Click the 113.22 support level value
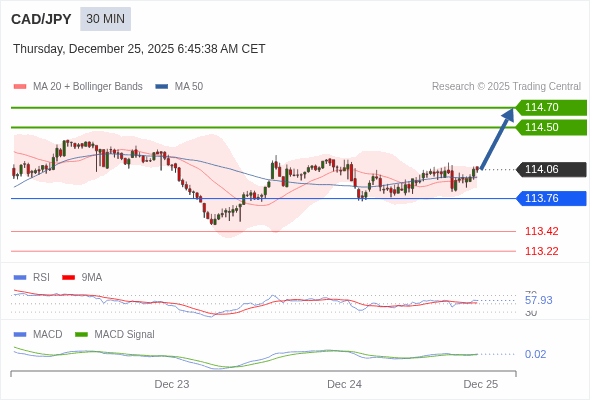590x400 pixels. click(542, 251)
